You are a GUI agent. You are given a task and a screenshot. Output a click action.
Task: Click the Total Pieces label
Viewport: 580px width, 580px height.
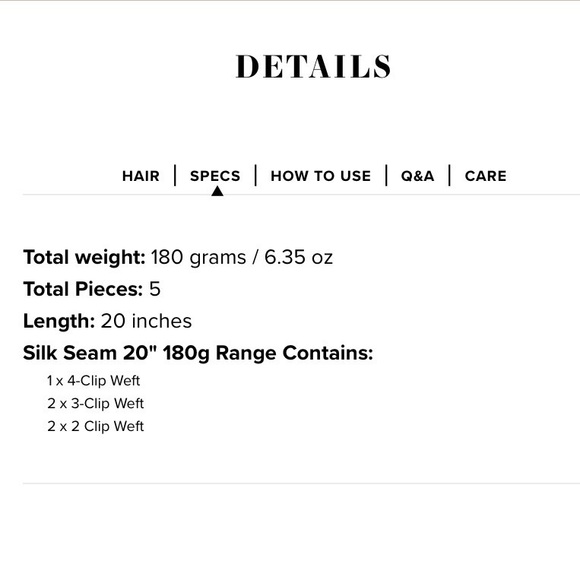[x=83, y=289]
